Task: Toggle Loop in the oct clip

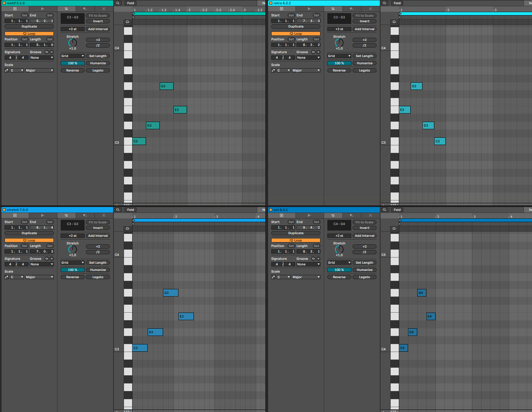Action: click(296, 240)
